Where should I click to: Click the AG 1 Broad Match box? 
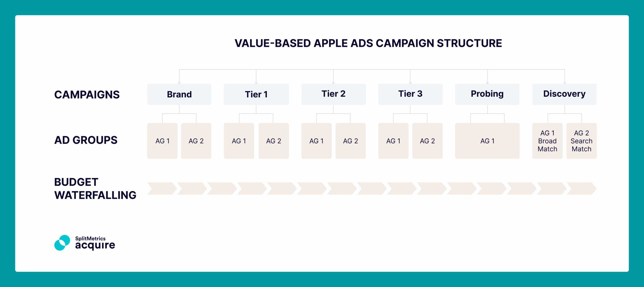[x=547, y=141]
